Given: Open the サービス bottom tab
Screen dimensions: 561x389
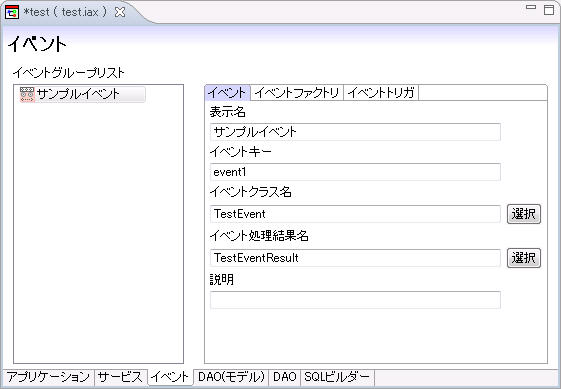Looking at the screenshot, I should (121, 377).
